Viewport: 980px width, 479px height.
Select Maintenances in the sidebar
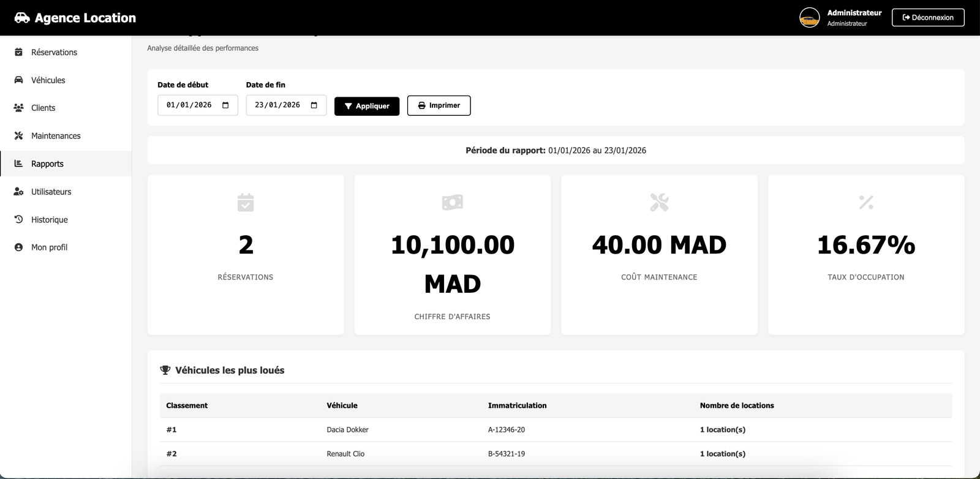[66, 136]
